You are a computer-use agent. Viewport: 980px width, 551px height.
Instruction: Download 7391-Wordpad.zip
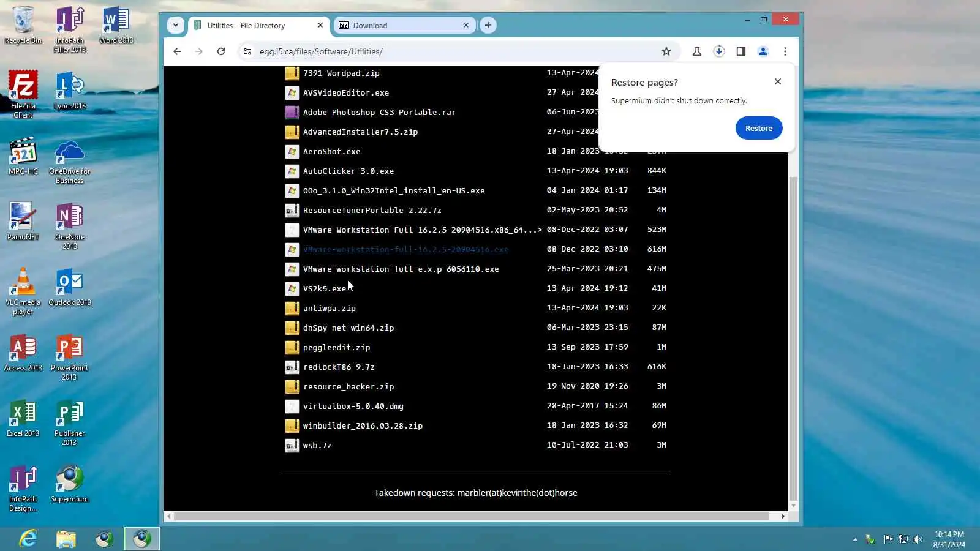341,73
